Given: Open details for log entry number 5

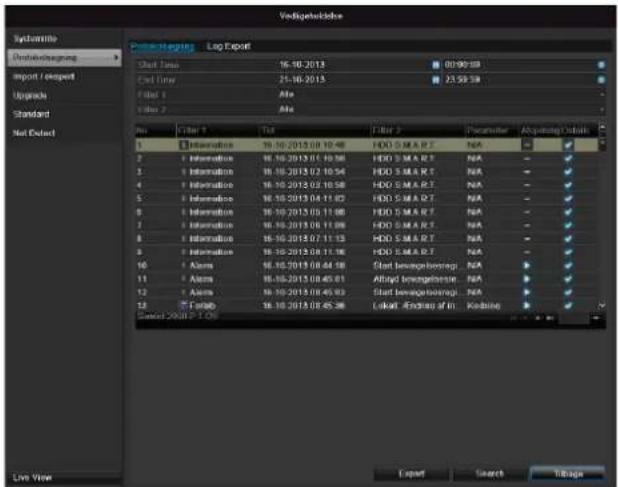Looking at the screenshot, I should 568,199.
